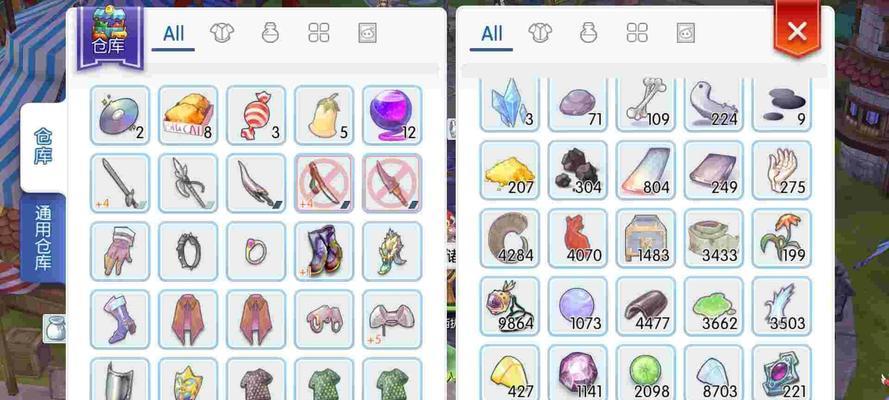
Task: Tap the small bag icon left of warehouse
Action: [56, 329]
